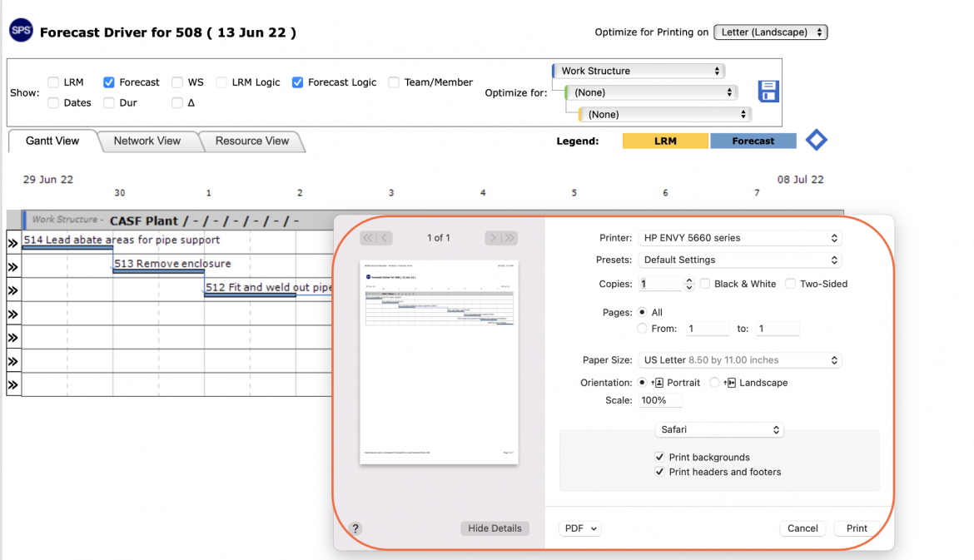This screenshot has height=560, width=974.
Task: Click the Forecast blue legend swatch
Action: click(753, 141)
